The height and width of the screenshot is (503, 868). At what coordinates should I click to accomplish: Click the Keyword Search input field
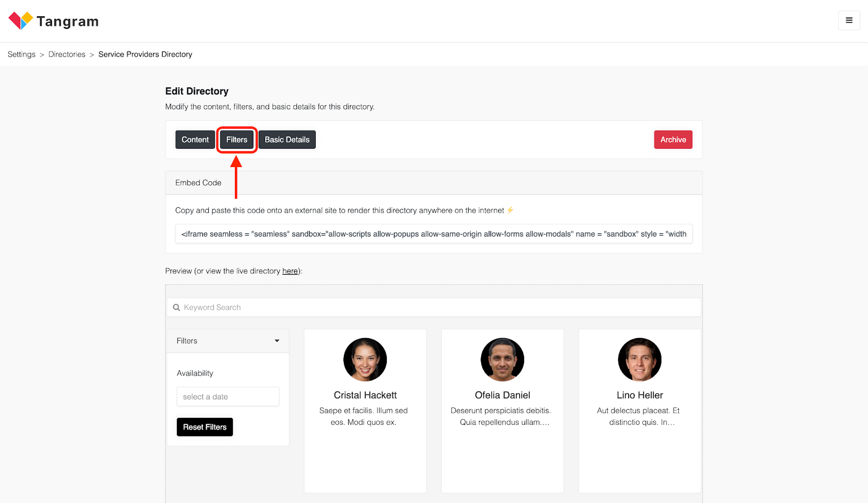pos(434,308)
